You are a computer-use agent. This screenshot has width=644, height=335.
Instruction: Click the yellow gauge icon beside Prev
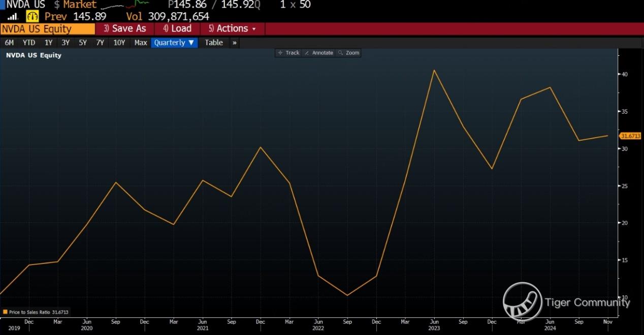point(32,16)
